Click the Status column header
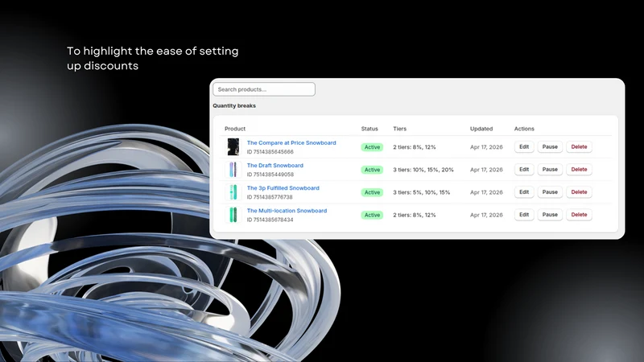Viewport: 644px width, 362px height. [369, 129]
